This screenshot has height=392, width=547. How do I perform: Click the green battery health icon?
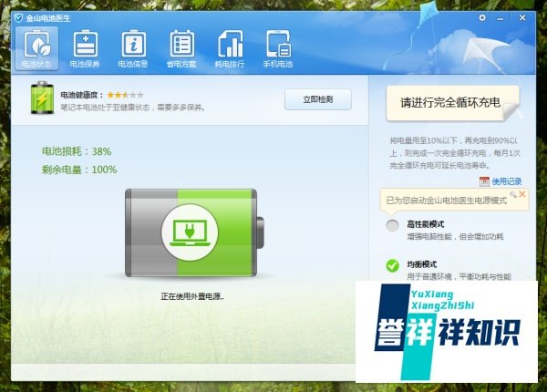tap(42, 98)
